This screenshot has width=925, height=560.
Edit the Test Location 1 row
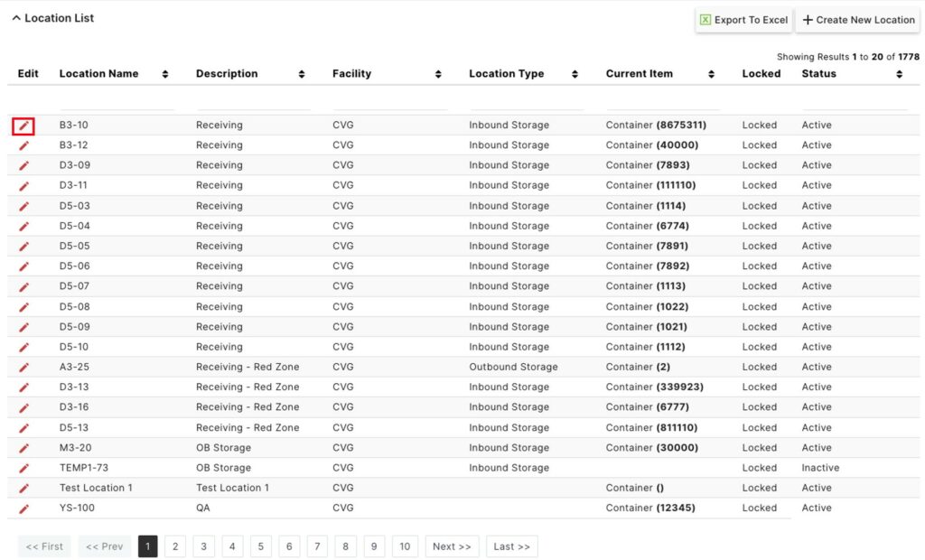tap(23, 488)
